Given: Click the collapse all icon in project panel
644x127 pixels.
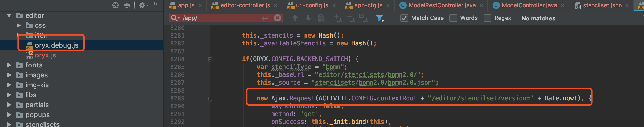Looking at the screenshot, I should [x=127, y=5].
